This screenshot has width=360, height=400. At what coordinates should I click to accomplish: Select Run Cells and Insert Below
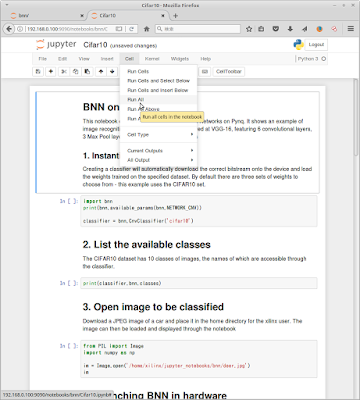point(159,90)
